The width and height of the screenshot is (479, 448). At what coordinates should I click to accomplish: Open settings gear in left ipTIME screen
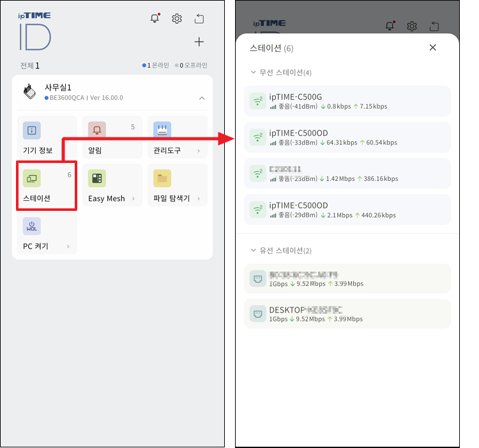(x=176, y=19)
